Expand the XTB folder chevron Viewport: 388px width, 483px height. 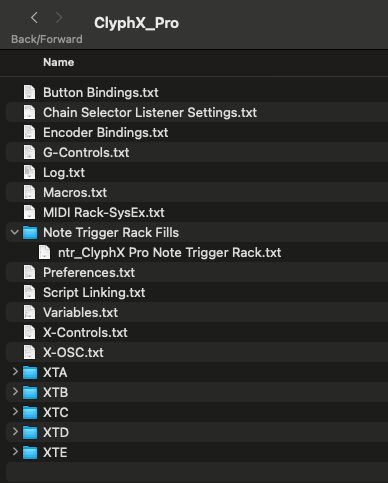(15, 391)
